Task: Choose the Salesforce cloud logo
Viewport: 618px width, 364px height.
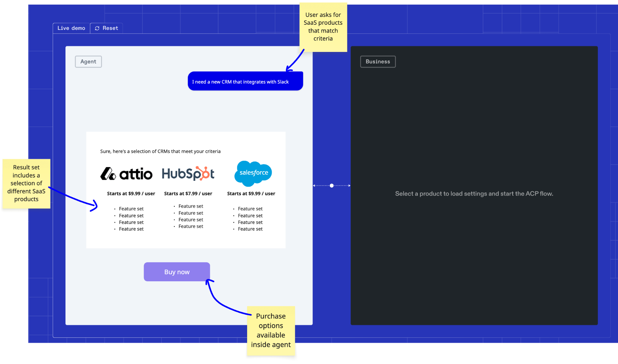Action: 253,173
